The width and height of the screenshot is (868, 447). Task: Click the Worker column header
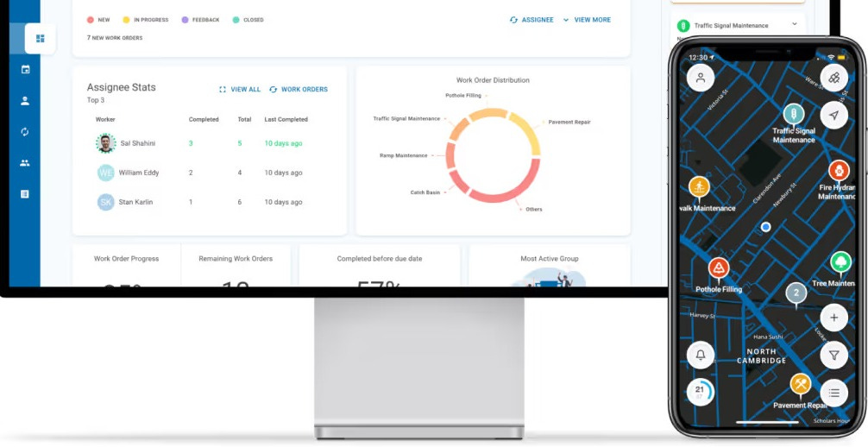point(105,119)
